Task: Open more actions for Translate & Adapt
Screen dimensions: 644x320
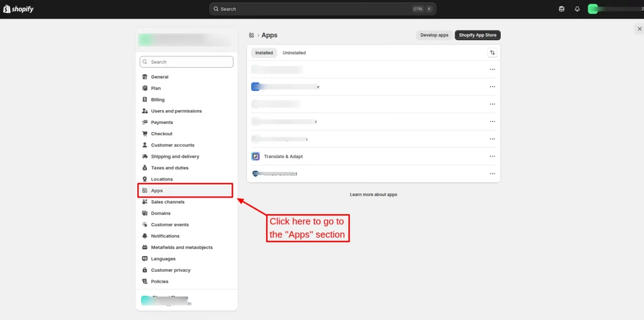Action: pyautogui.click(x=492, y=156)
